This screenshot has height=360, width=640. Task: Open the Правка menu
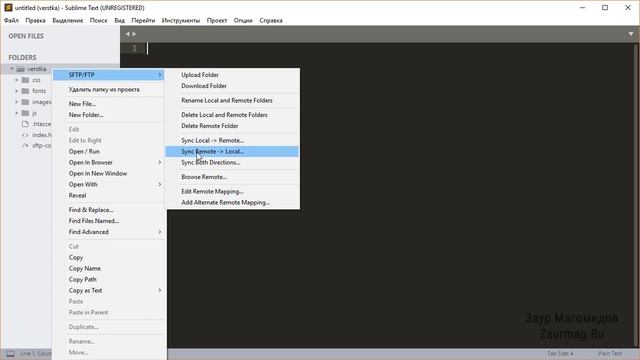36,20
